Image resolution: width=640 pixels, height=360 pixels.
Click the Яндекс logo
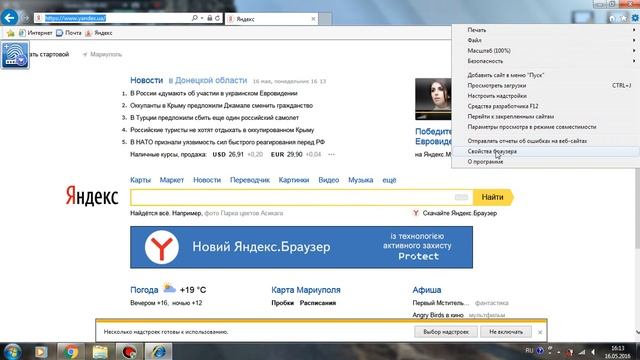[92, 196]
